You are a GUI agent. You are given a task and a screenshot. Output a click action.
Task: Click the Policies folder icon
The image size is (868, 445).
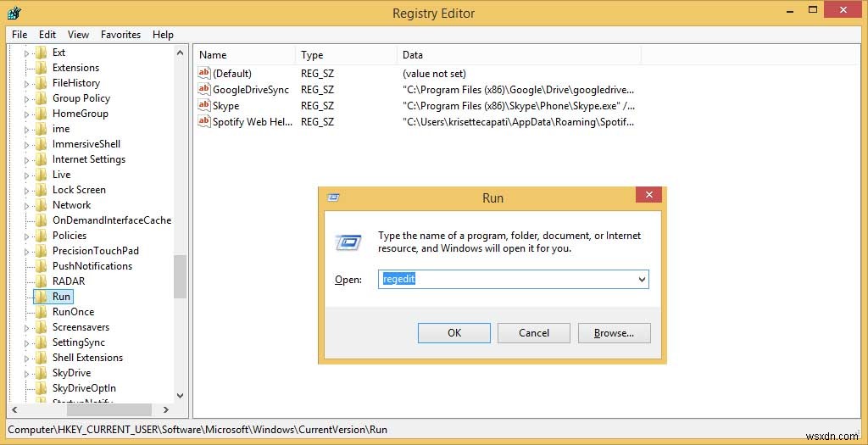[x=41, y=236]
